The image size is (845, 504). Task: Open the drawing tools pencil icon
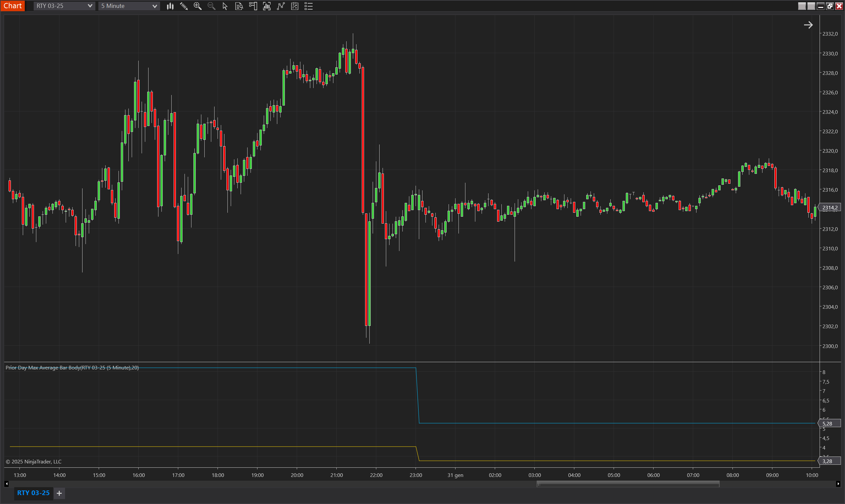pos(184,6)
